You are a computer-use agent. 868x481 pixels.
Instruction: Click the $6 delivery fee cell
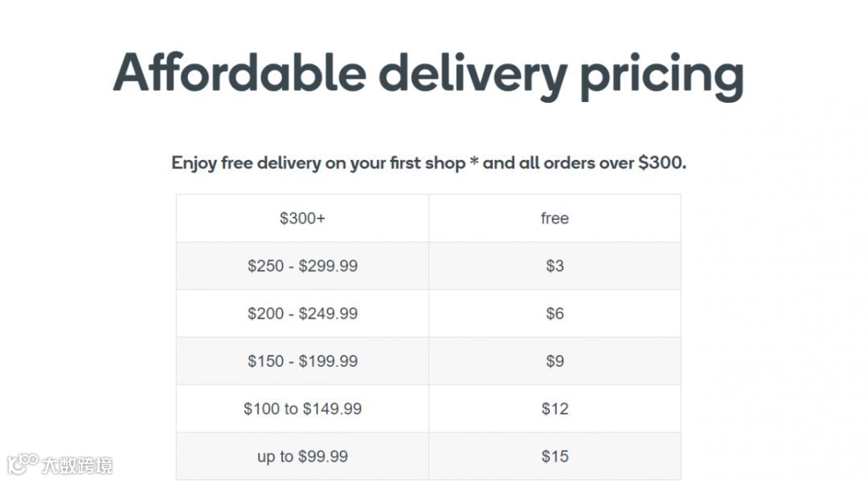555,313
